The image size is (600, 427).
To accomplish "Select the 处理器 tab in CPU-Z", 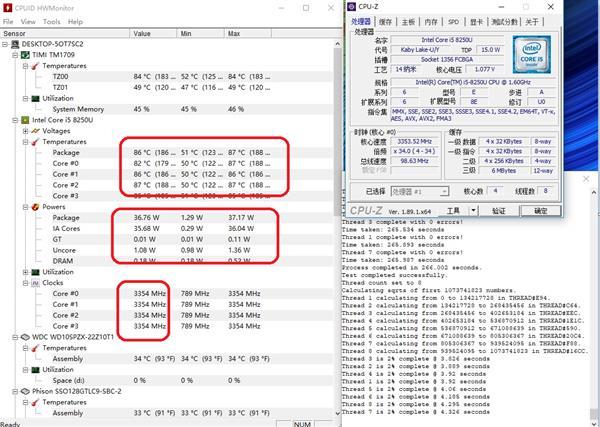I will click(361, 21).
